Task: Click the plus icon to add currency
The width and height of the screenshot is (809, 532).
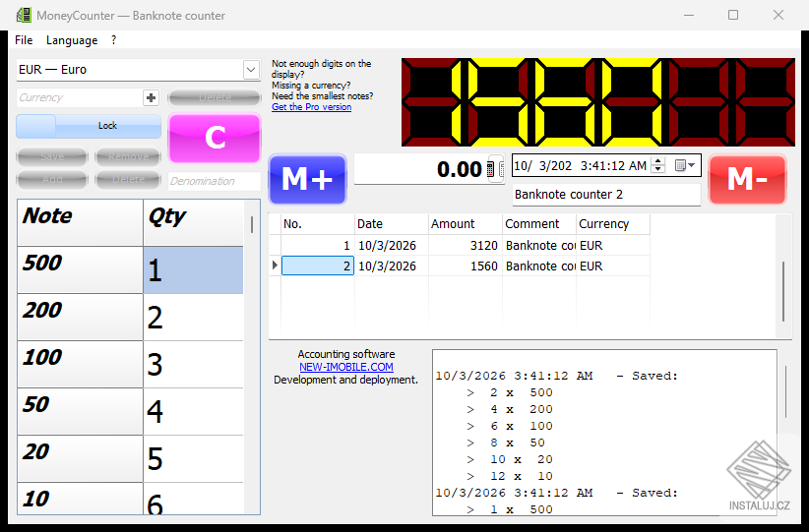Action: (151, 97)
